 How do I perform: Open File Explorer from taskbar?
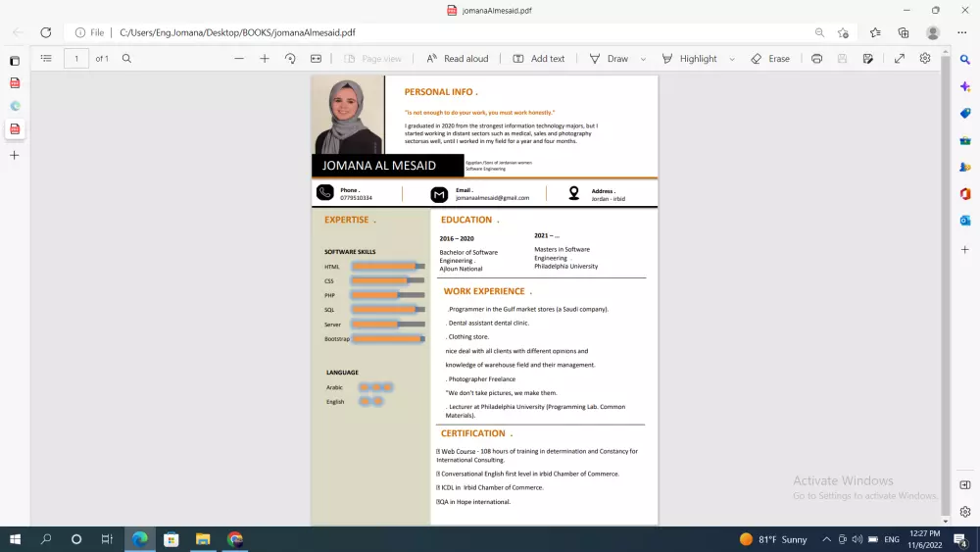click(203, 539)
